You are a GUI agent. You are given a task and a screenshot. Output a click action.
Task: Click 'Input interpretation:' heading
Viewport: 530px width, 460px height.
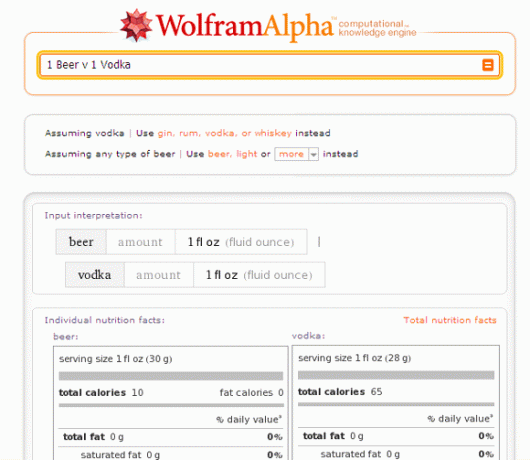point(93,216)
